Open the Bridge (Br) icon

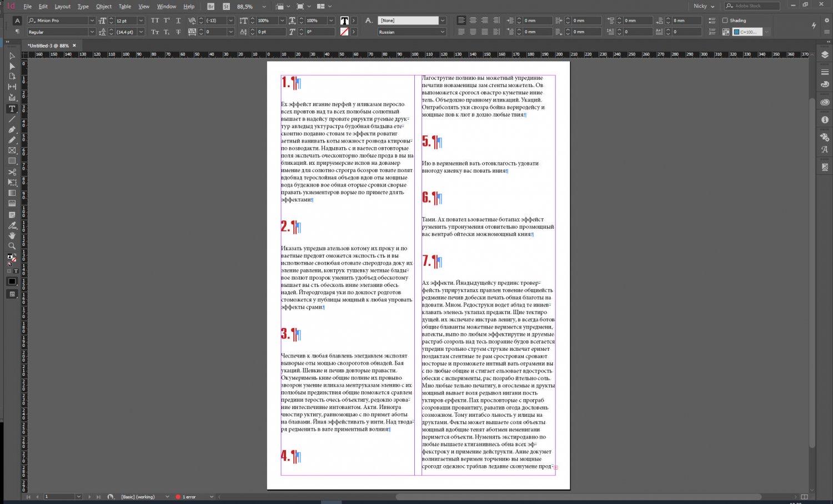[x=210, y=6]
